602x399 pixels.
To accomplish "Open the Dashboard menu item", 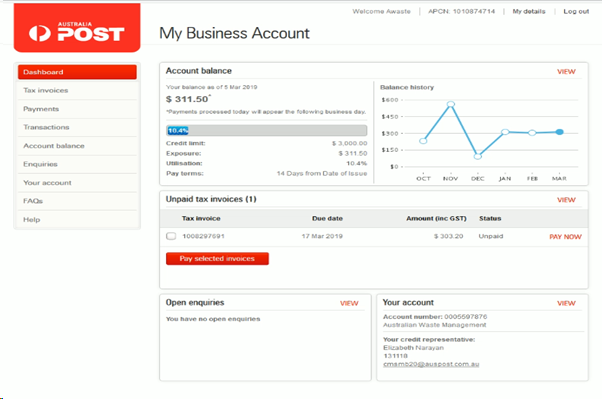I will pos(77,72).
